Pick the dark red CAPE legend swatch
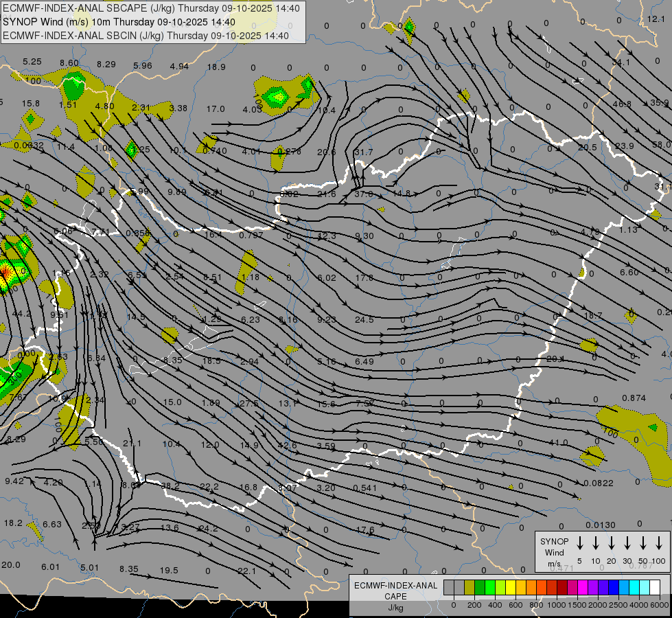The image size is (672, 618). (562, 588)
